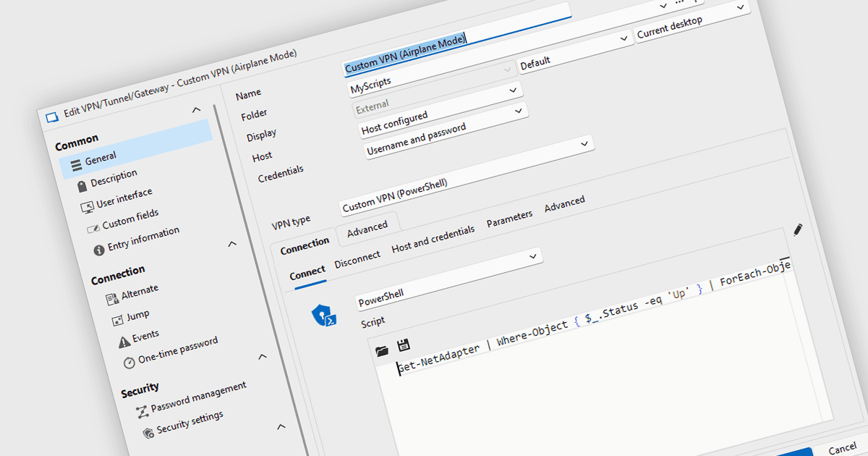Select the Disconnect sub-tab

pos(357,258)
